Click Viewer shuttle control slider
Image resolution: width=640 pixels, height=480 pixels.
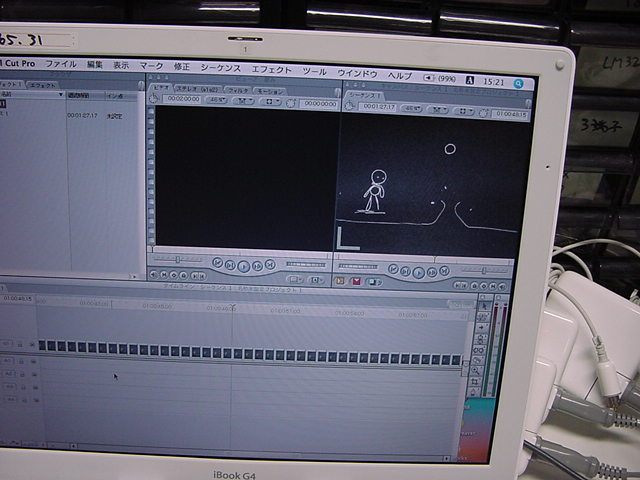[x=178, y=259]
